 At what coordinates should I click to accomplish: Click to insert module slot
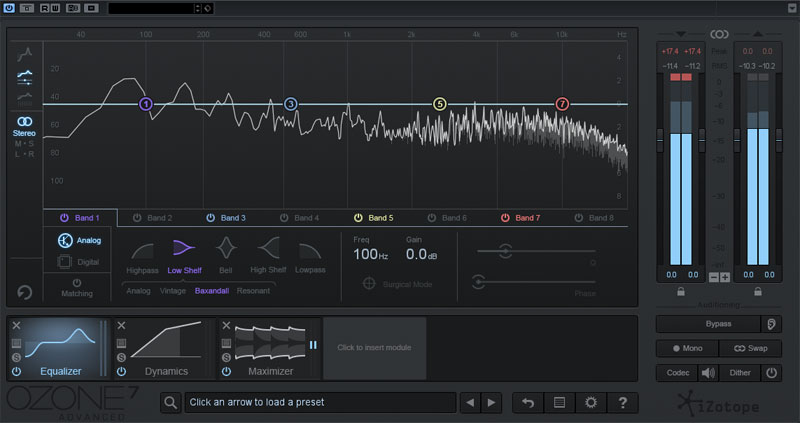click(x=374, y=348)
